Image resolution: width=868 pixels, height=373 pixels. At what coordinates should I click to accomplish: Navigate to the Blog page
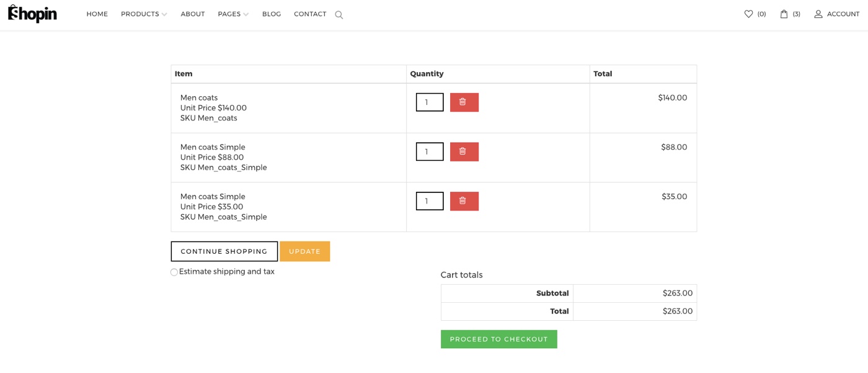click(272, 14)
